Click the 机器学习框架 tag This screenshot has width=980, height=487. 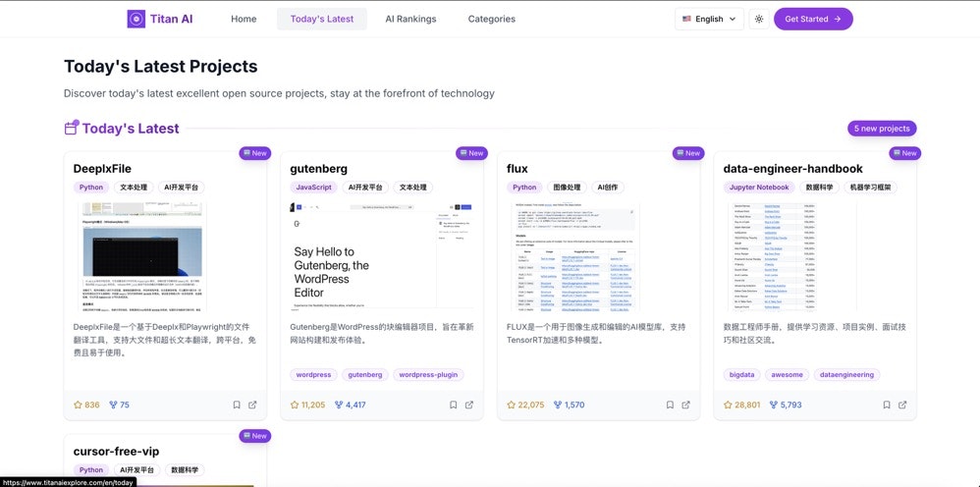871,188
